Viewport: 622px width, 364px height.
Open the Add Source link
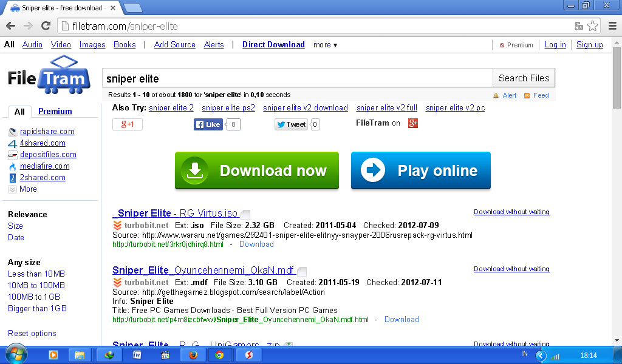[175, 45]
